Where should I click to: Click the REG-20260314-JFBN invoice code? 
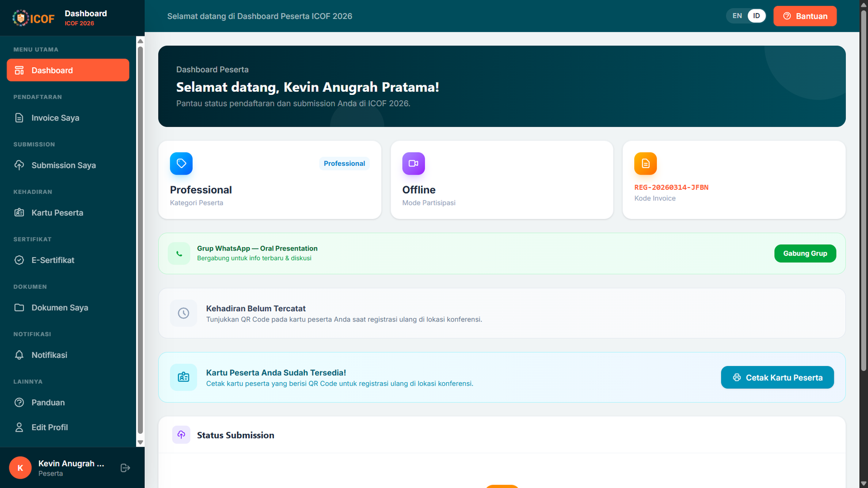tap(672, 187)
